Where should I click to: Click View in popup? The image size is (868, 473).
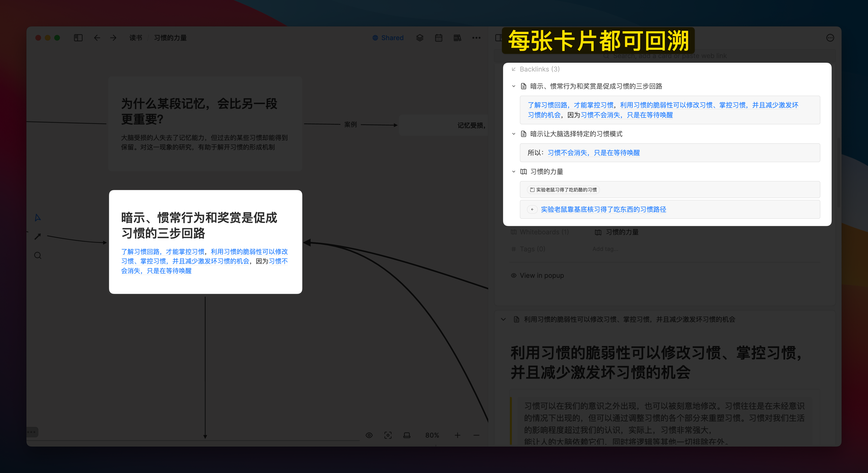(538, 275)
